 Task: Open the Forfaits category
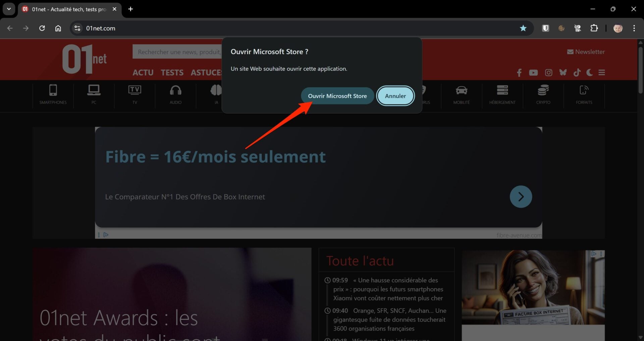pos(584,94)
